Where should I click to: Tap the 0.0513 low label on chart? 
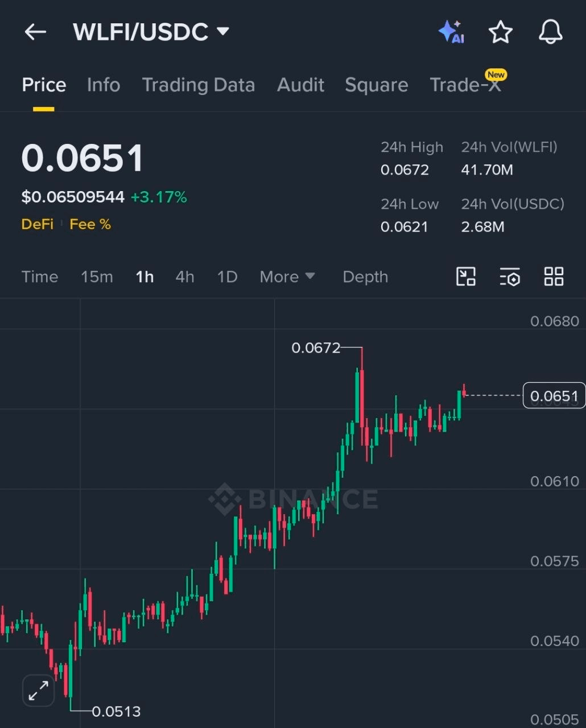(x=116, y=712)
